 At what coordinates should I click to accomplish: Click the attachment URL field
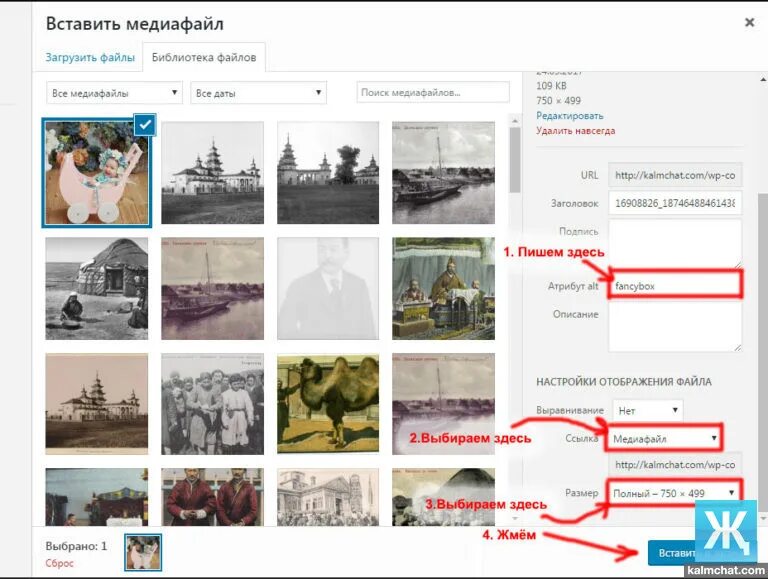click(x=675, y=175)
